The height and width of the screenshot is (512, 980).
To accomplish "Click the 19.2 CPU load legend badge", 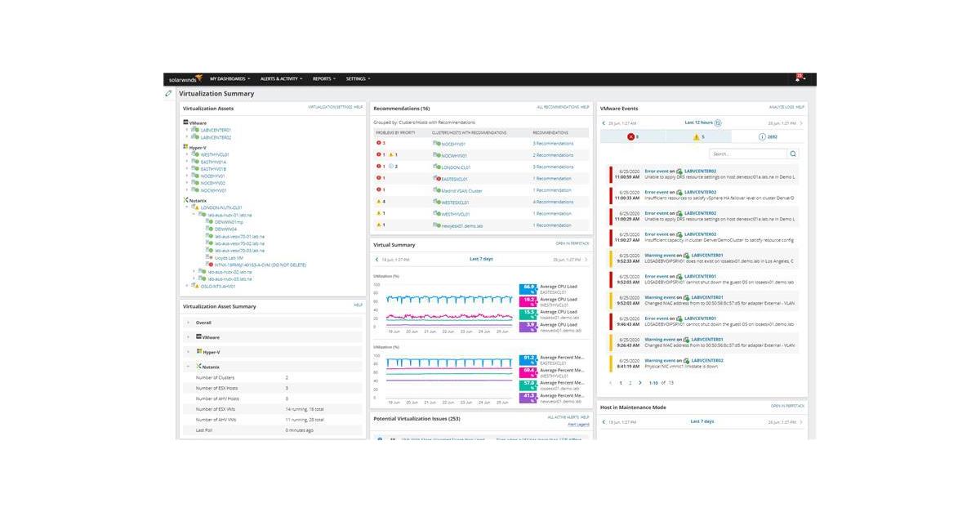I will (x=528, y=301).
